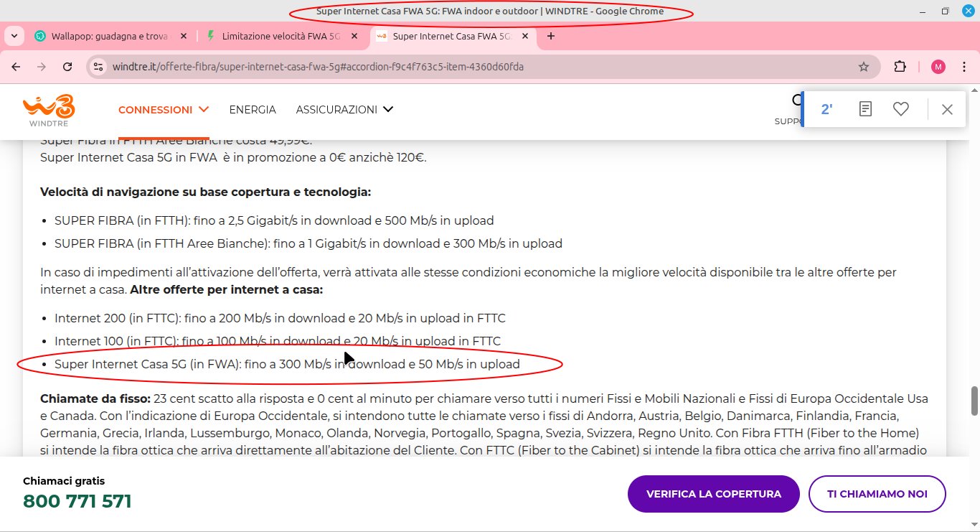Click the WINDTRE logo
Screen dimensions: 980x532
coord(49,111)
